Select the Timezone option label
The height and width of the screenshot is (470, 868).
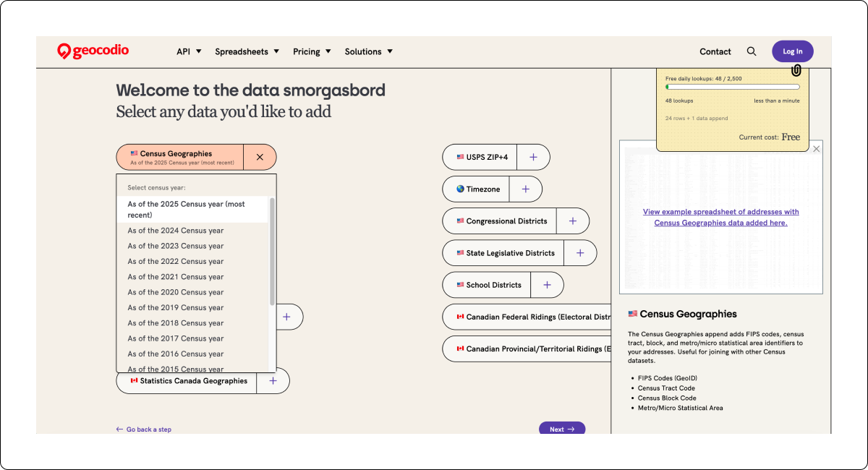[x=477, y=189]
